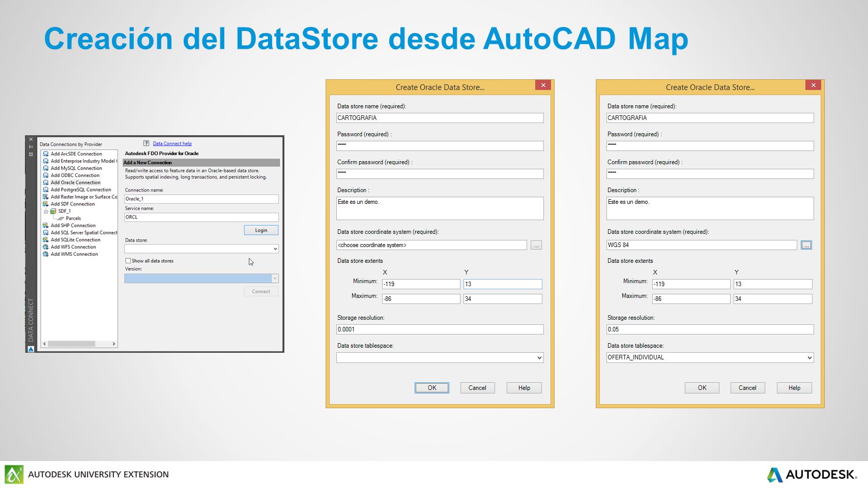The image size is (868, 488).
Task: Click the Parcels feature class icon
Action: coord(61,218)
